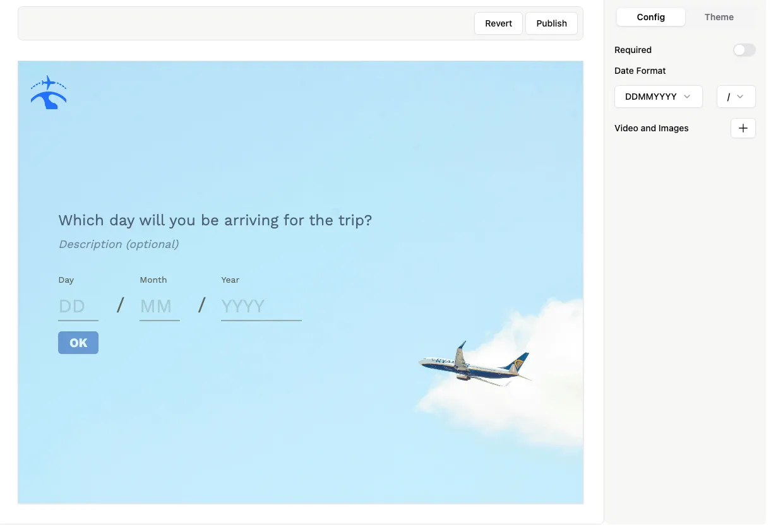Select the Config tab
This screenshot has width=771, height=532.
tap(650, 17)
